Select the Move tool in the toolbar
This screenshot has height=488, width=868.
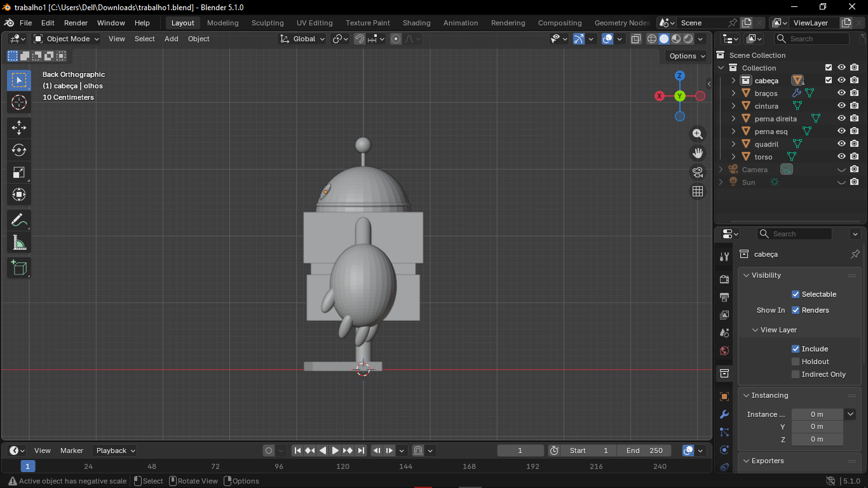coord(19,127)
